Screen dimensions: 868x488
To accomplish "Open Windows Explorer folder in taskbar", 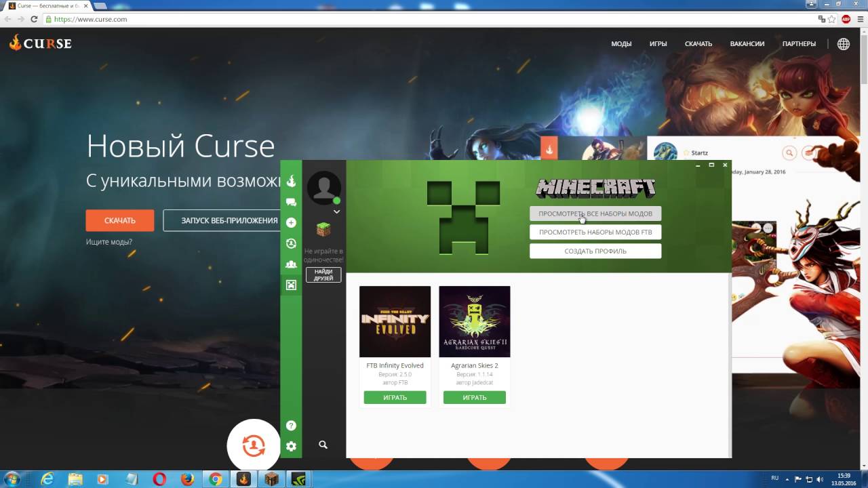I will (75, 479).
